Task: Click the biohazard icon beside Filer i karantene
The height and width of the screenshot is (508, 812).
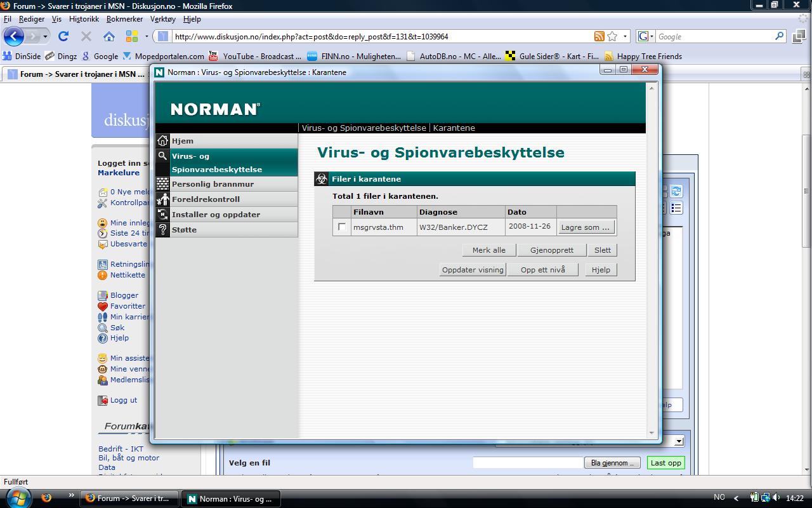Action: click(x=322, y=178)
